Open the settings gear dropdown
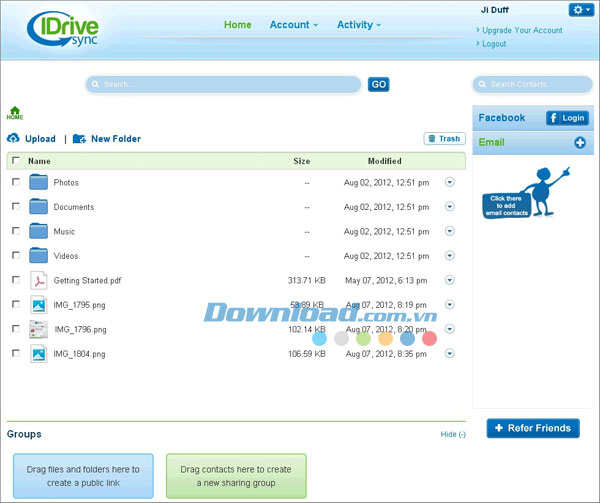Viewport: 600px width, 503px height. (x=581, y=10)
